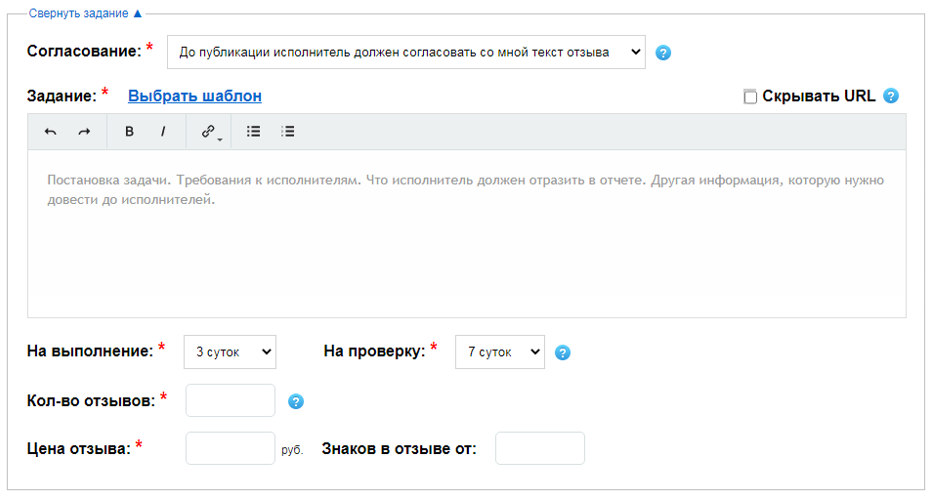Screen dimensions: 929x495
Task: Open the На проверку 7 суток dropdown
Action: [x=499, y=352]
